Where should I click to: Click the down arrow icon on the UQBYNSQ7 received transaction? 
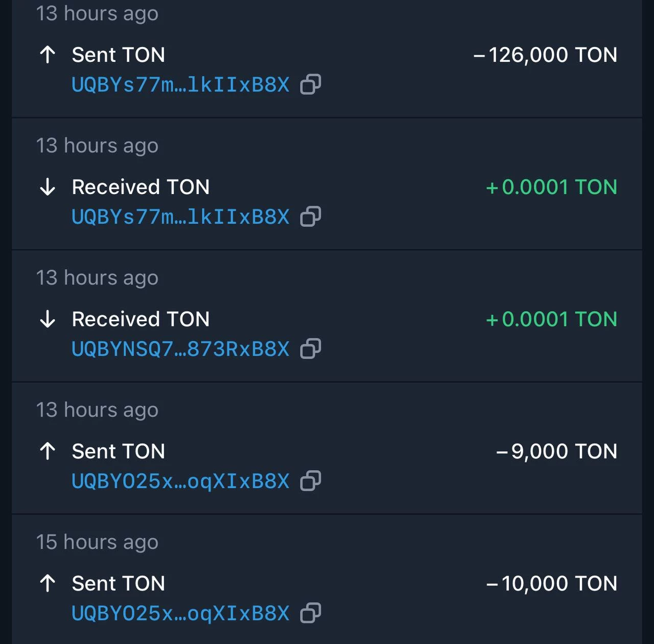[47, 319]
